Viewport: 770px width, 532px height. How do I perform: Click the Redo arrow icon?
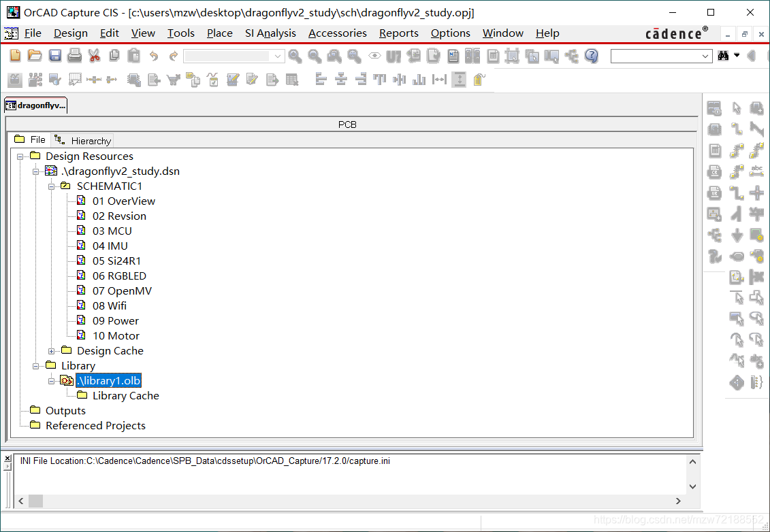[174, 56]
